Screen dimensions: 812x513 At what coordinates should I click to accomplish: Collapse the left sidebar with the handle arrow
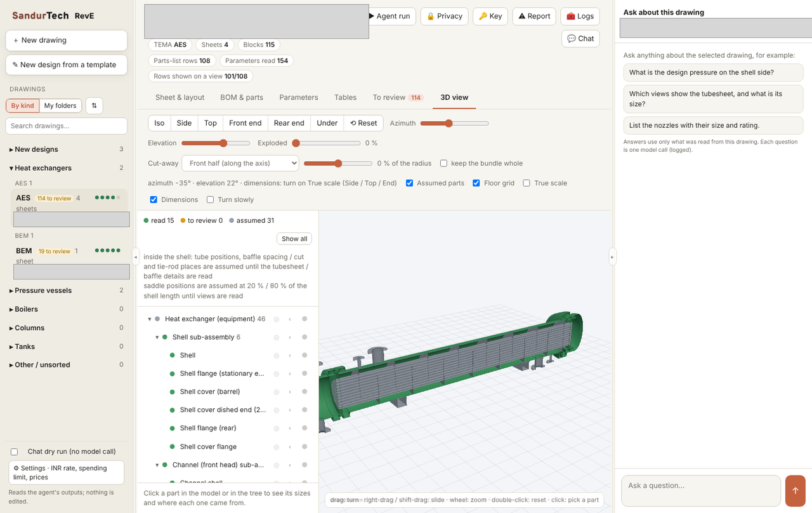(135, 256)
